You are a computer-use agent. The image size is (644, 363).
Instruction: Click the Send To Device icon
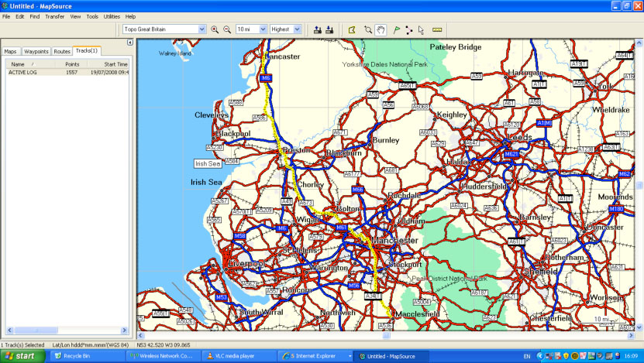tap(318, 29)
